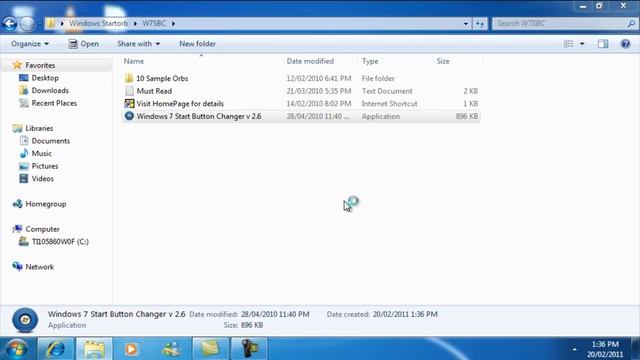This screenshot has width=640, height=360.
Task: Click Favorites in the navigation pane
Action: [x=40, y=65]
